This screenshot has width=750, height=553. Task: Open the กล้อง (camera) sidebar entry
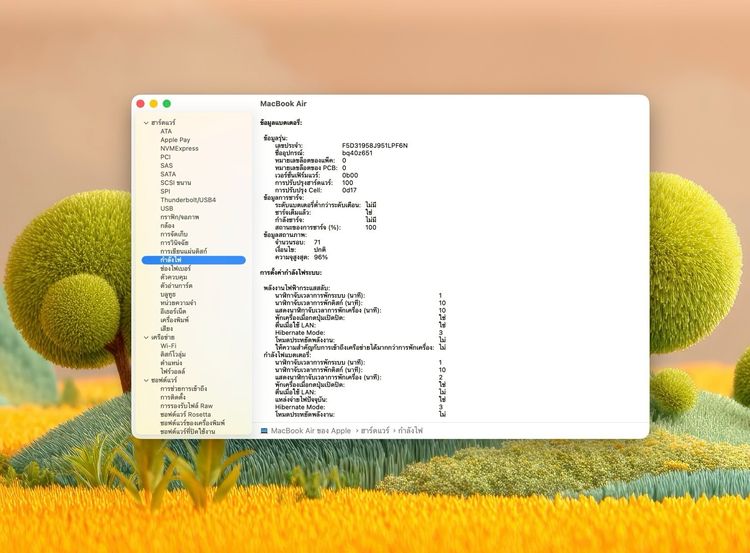click(167, 226)
